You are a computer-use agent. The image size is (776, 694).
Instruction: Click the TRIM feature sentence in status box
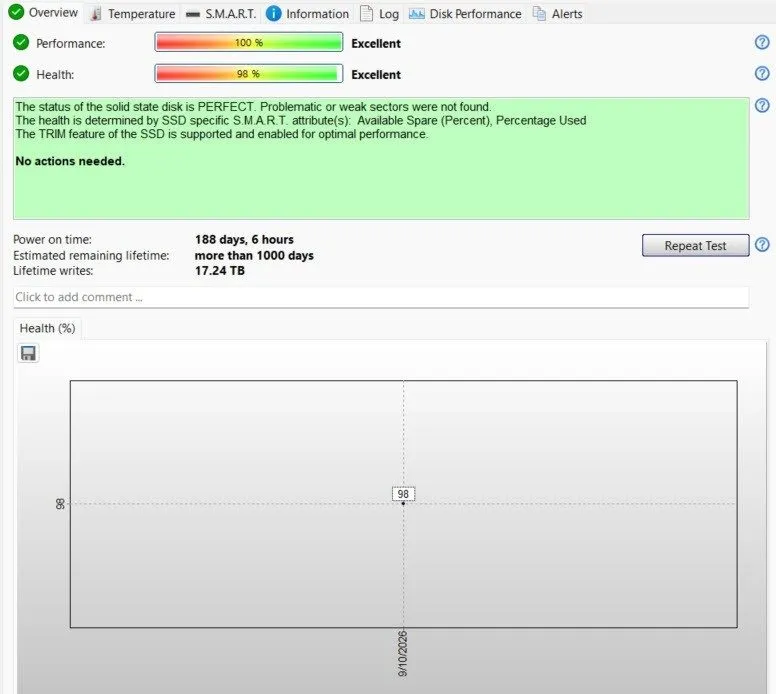click(222, 134)
